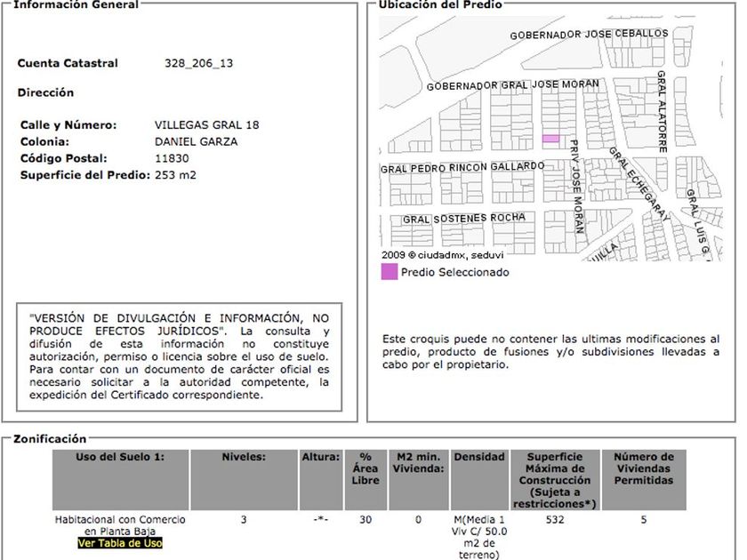Click the Dirección heading
Screen dimensions: 747x560
click(45, 92)
